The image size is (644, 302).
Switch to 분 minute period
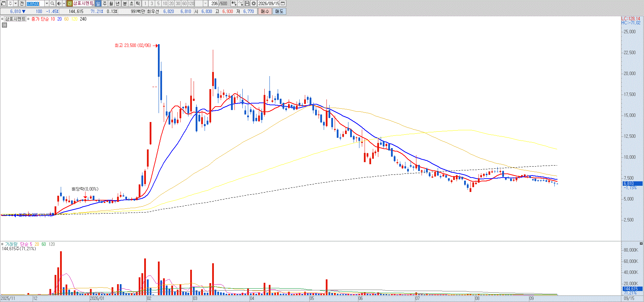coord(125,3)
